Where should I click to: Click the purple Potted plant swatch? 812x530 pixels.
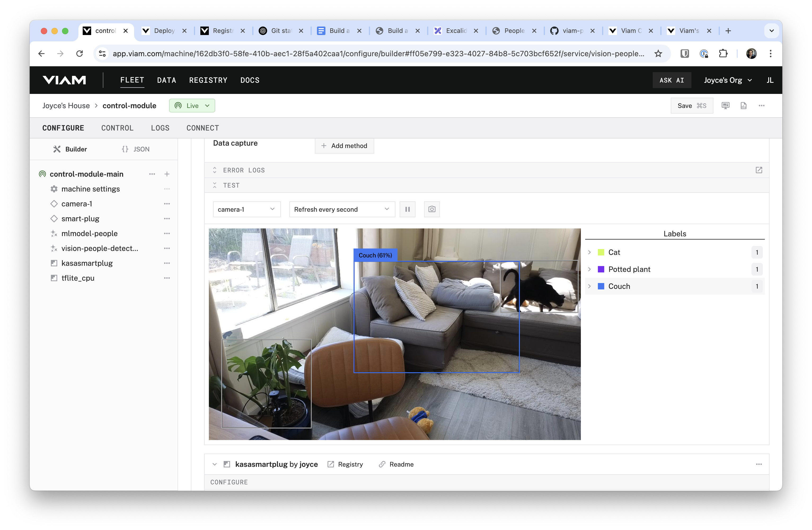[x=601, y=270]
